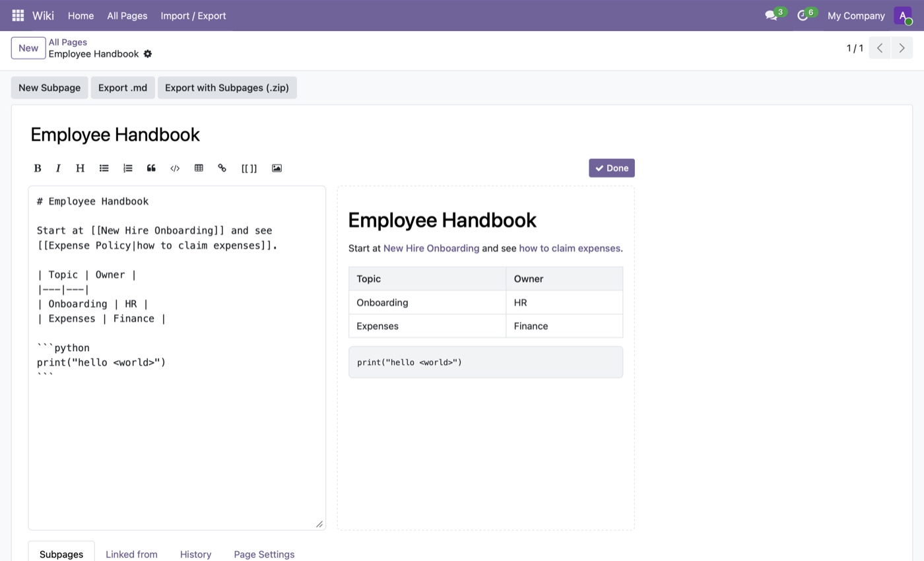Apply italic formatting in editor toolbar
The image size is (924, 561).
coord(58,168)
